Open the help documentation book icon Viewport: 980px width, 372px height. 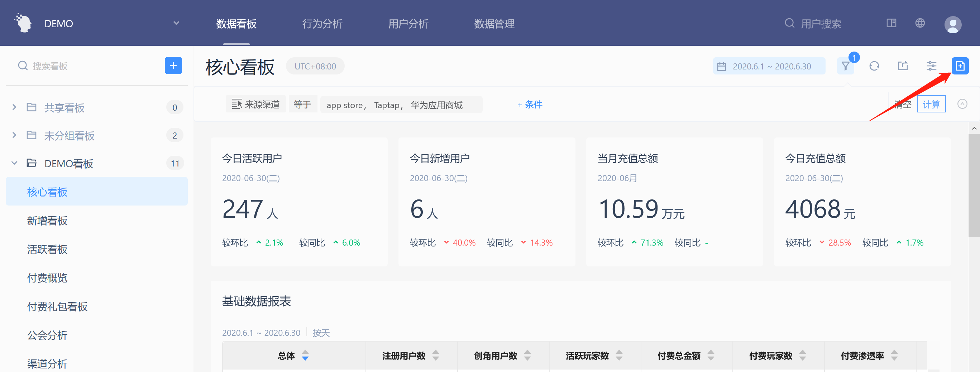tap(891, 23)
